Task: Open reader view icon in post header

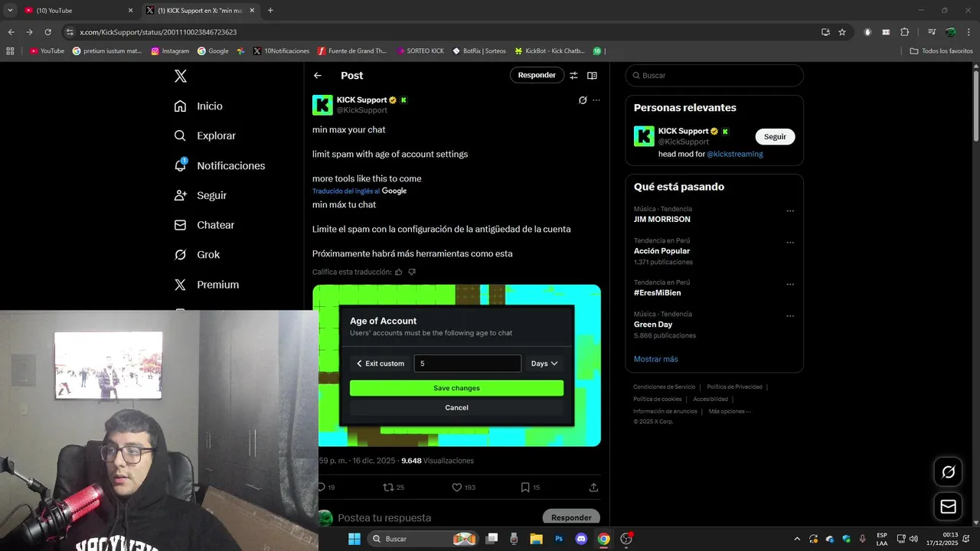Action: click(592, 76)
